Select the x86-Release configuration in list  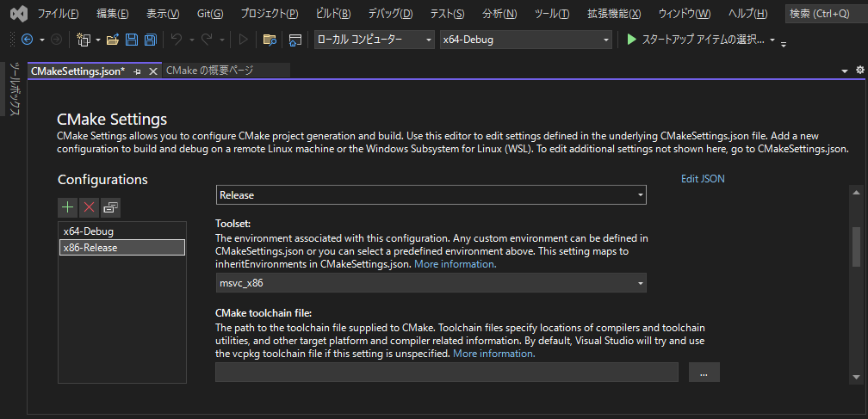pyautogui.click(x=121, y=248)
